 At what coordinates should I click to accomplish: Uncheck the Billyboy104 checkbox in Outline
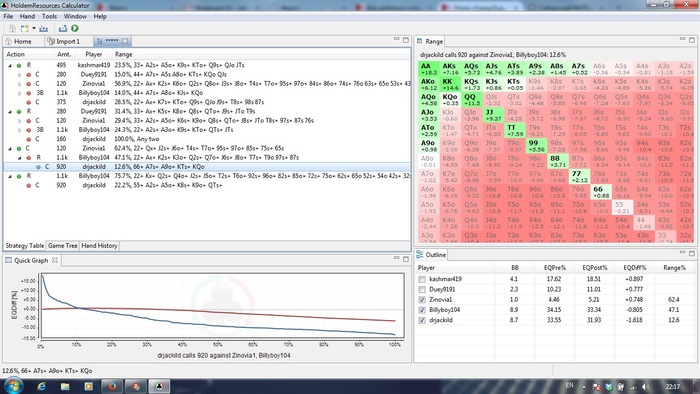pyautogui.click(x=422, y=310)
